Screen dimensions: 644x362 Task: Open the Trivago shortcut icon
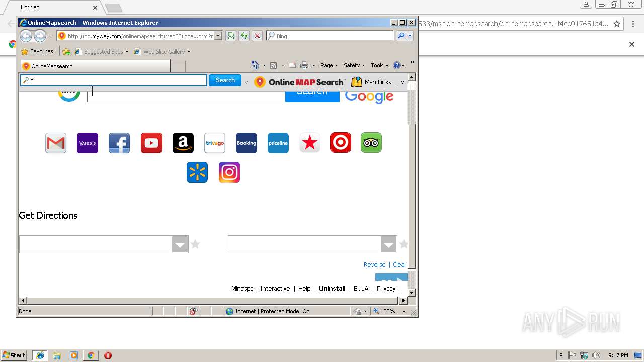click(215, 143)
